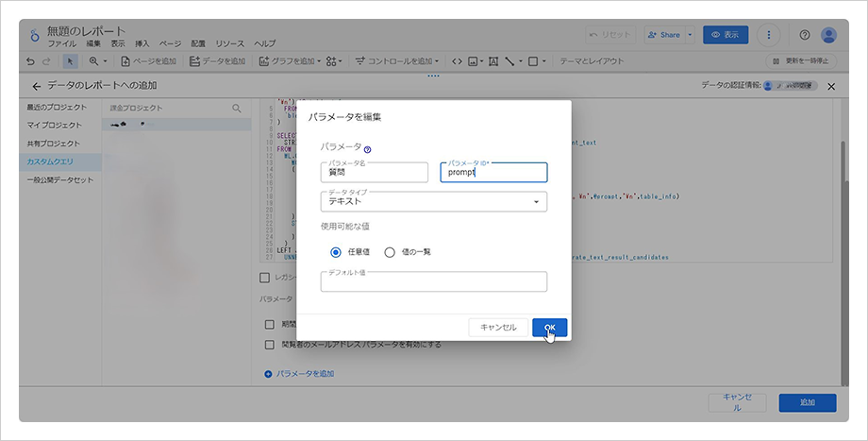
Task: Toggle the 期間 parameter checkbox
Action: pyautogui.click(x=270, y=325)
